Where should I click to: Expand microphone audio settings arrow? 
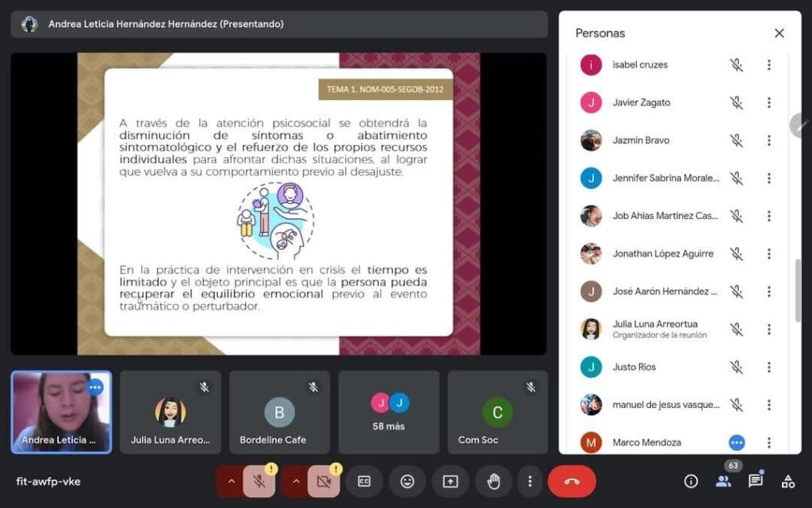(232, 481)
